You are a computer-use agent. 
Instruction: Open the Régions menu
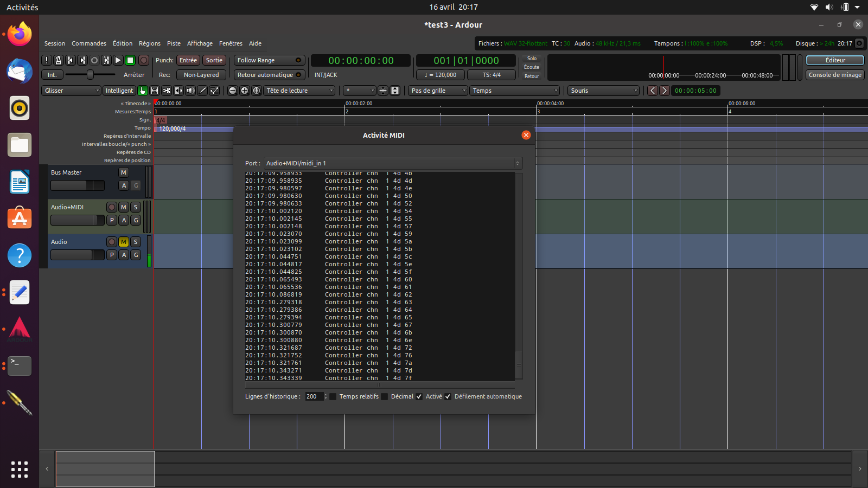point(149,43)
